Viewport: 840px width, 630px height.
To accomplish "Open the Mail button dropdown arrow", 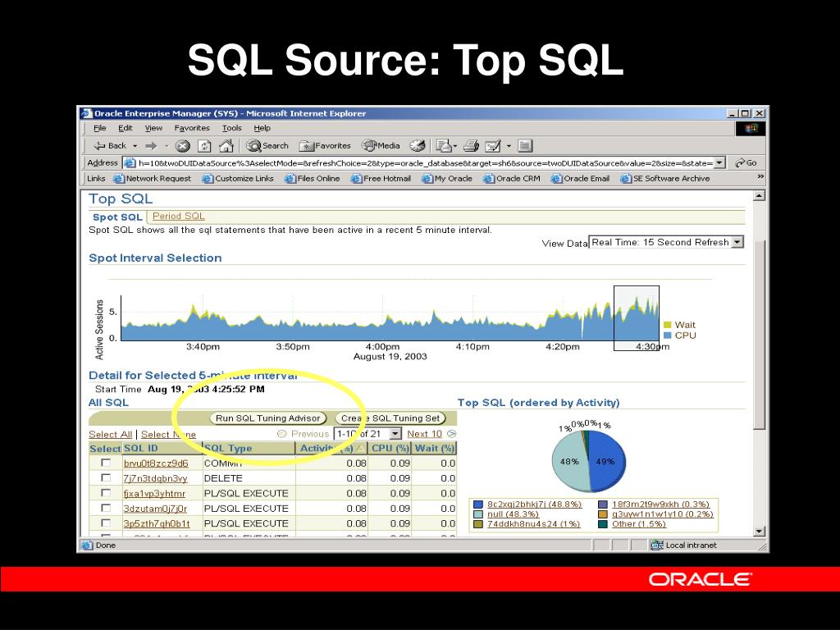I will (x=455, y=146).
